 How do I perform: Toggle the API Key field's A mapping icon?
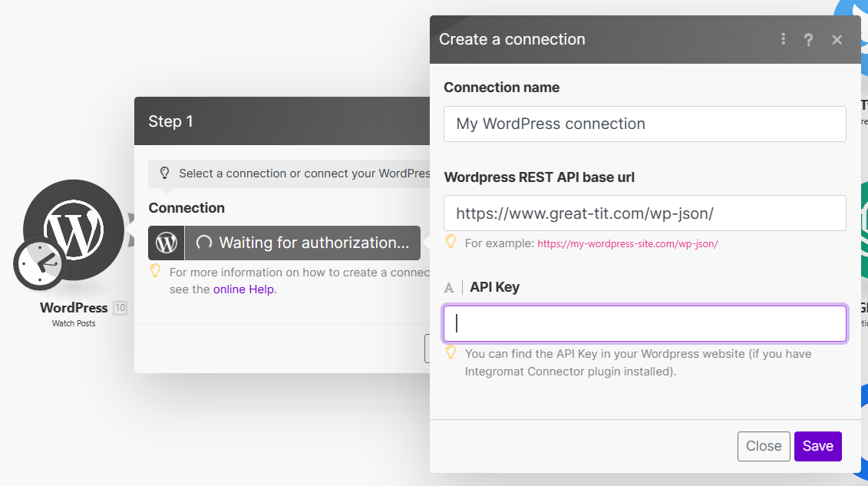(x=449, y=287)
